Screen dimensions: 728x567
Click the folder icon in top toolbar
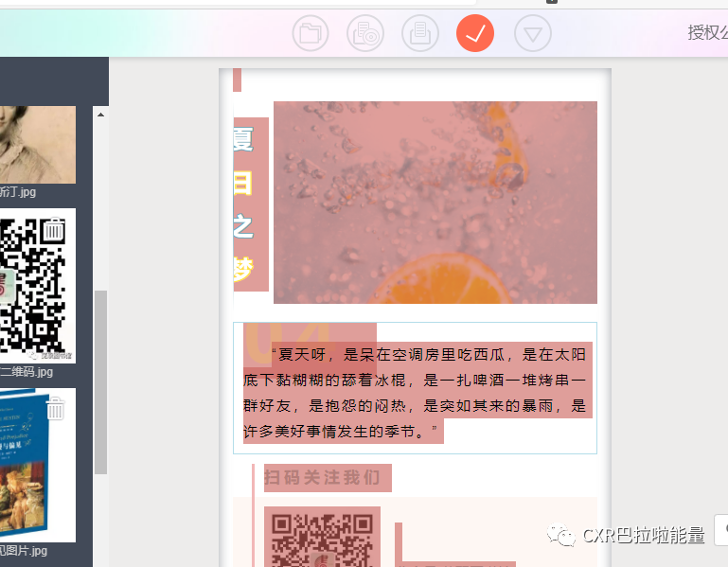[x=311, y=33]
